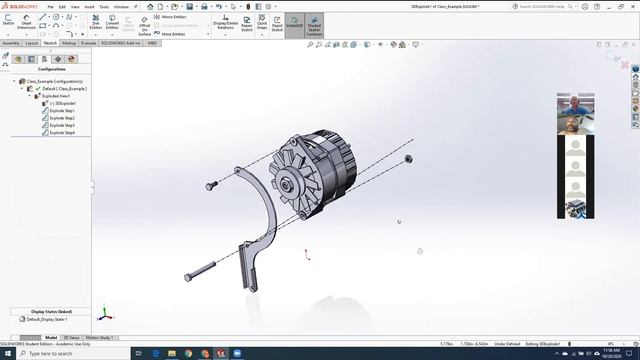Click Apply Scene icon in view toolbar
This screenshot has width=640, height=360.
point(402,44)
